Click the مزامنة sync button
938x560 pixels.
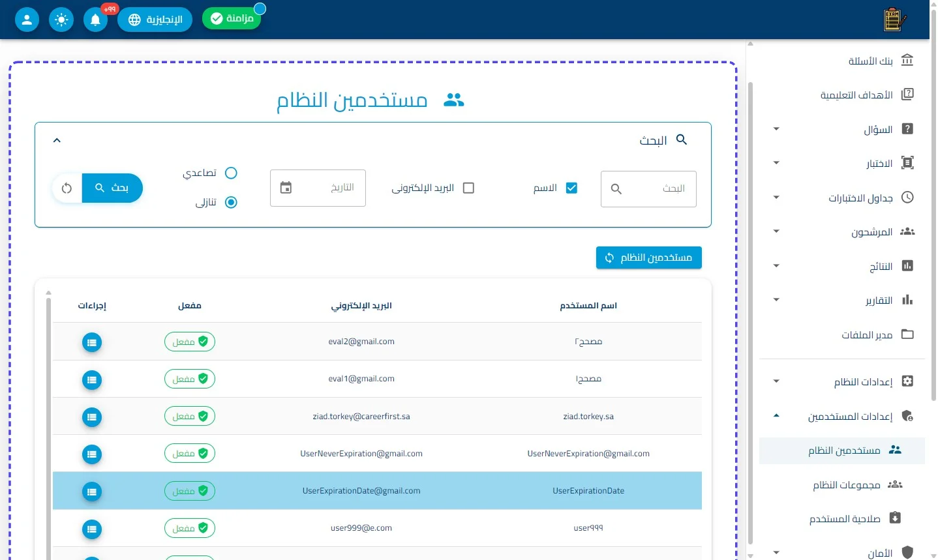(x=232, y=18)
